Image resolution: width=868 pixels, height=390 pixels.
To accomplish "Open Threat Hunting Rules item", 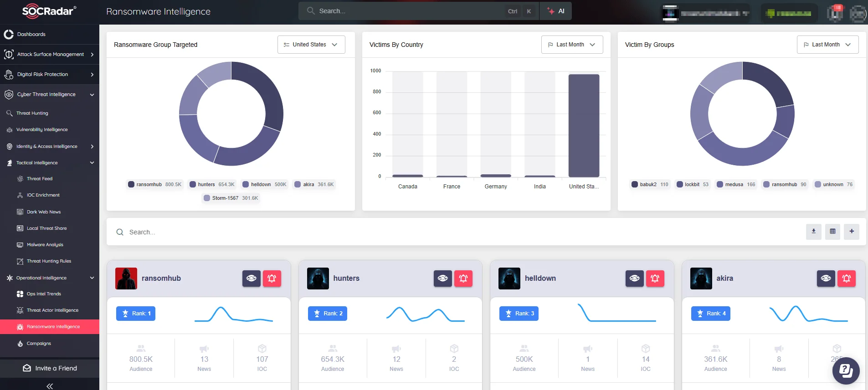I will (50, 261).
